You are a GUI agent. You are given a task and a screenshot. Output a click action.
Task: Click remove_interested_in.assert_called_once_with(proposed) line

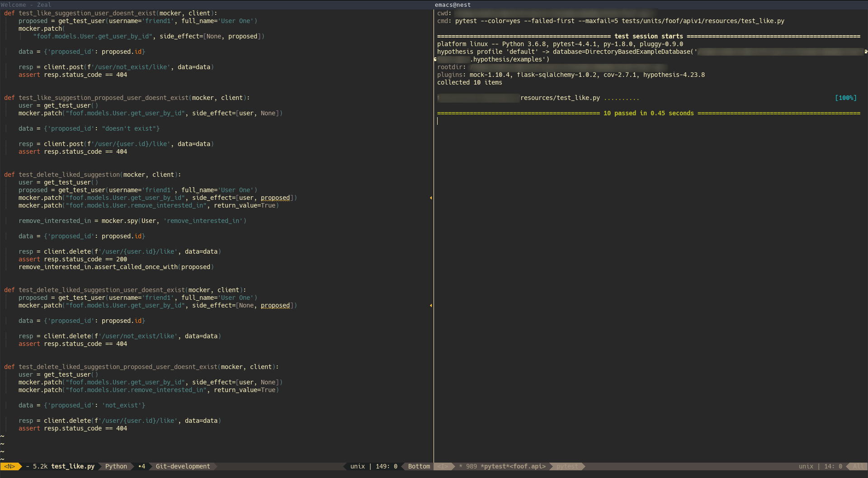[116, 267]
